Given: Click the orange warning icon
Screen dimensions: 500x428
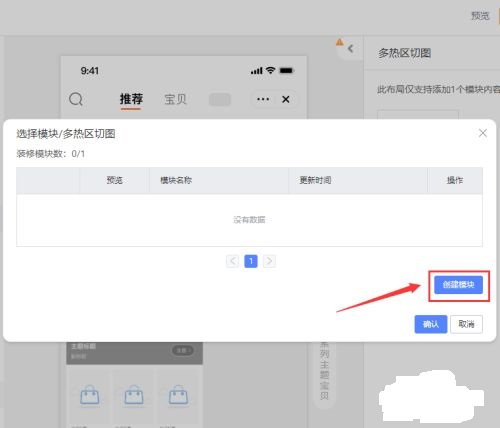Looking at the screenshot, I should 339,42.
